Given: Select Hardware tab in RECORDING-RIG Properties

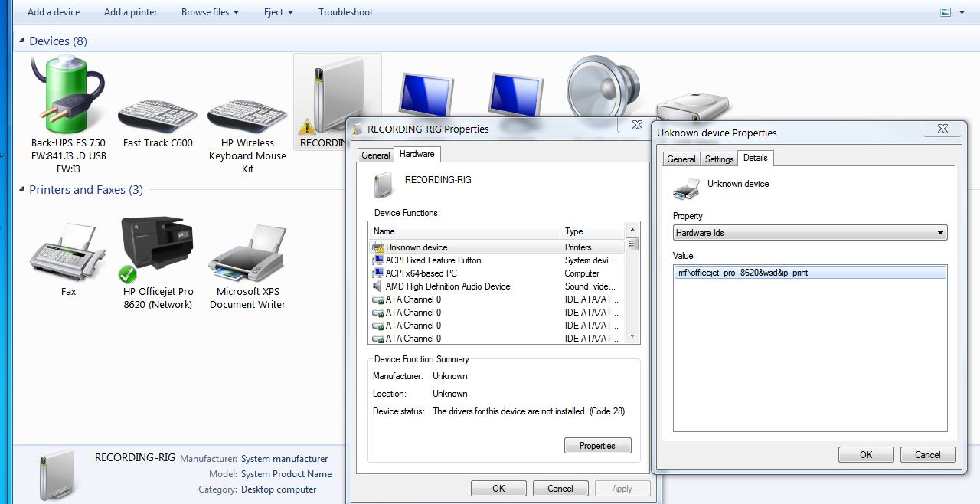Looking at the screenshot, I should 417,154.
